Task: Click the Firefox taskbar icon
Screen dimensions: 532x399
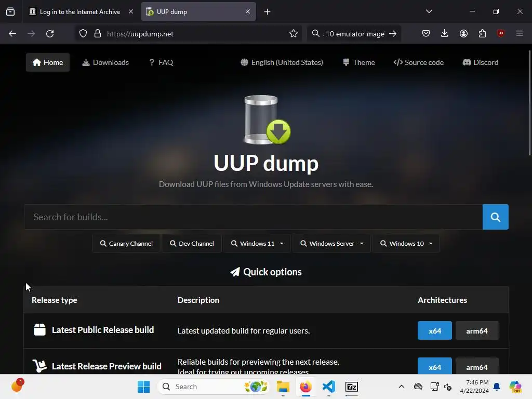Action: pyautogui.click(x=305, y=387)
